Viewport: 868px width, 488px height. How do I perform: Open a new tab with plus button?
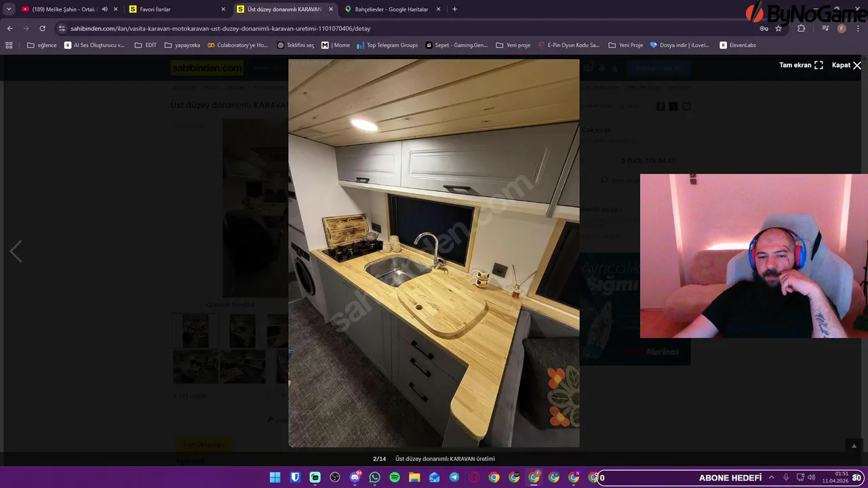(x=454, y=9)
